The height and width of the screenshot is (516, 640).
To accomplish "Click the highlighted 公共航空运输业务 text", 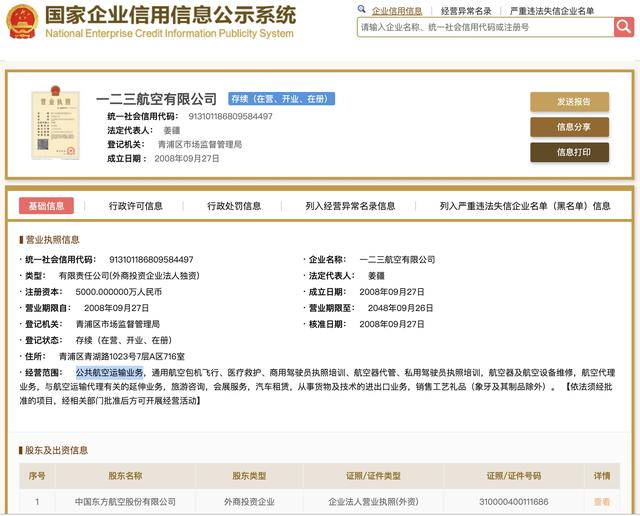I will point(110,372).
